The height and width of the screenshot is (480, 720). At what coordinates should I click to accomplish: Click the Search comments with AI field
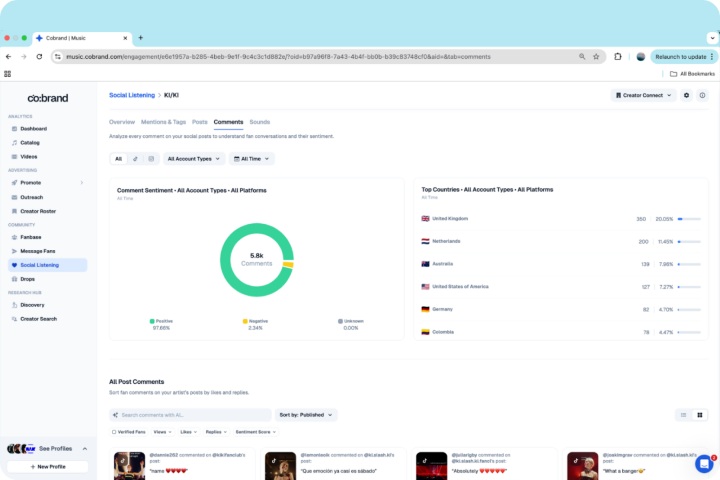[x=190, y=414]
